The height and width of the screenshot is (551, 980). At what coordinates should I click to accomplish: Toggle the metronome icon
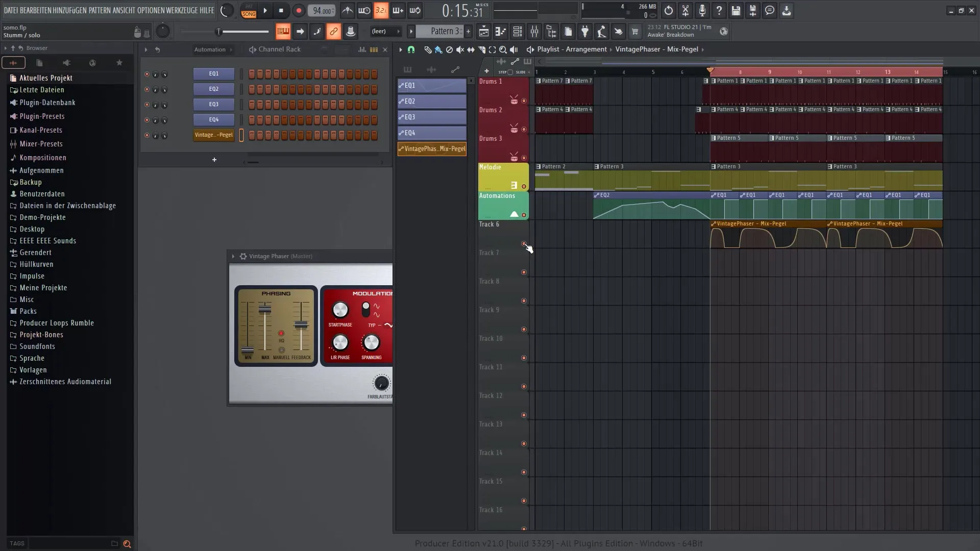[x=347, y=10]
